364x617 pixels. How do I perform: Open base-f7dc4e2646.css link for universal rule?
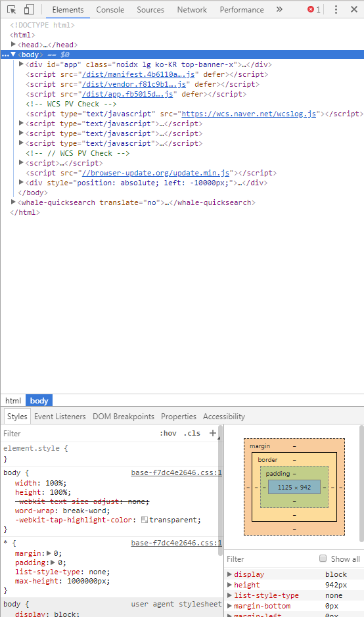(176, 543)
